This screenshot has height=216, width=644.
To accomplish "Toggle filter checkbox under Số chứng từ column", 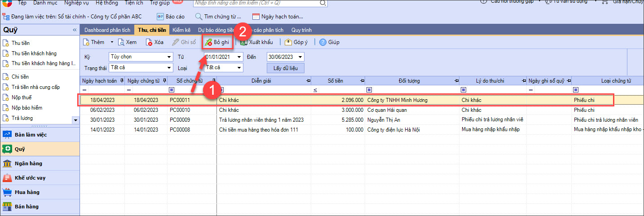I will pos(172,90).
